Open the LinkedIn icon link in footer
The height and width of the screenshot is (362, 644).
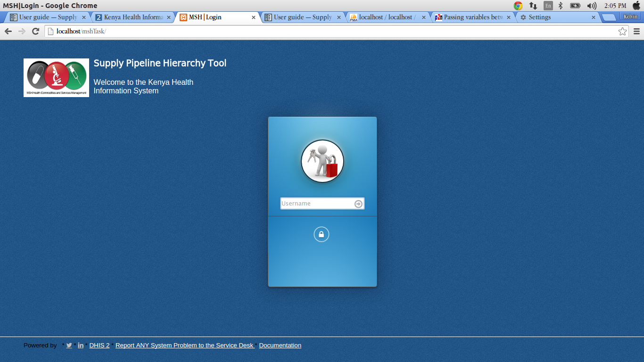pos(81,346)
